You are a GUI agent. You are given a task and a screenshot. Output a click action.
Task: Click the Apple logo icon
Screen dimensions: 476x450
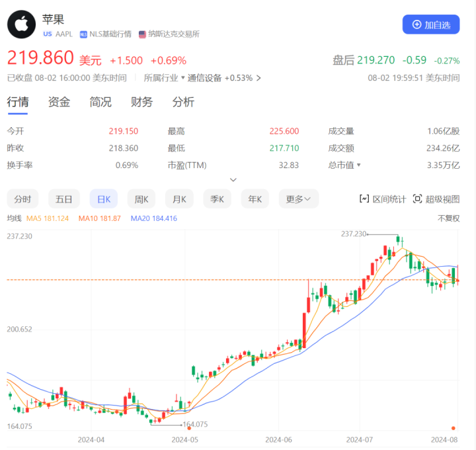tap(22, 24)
